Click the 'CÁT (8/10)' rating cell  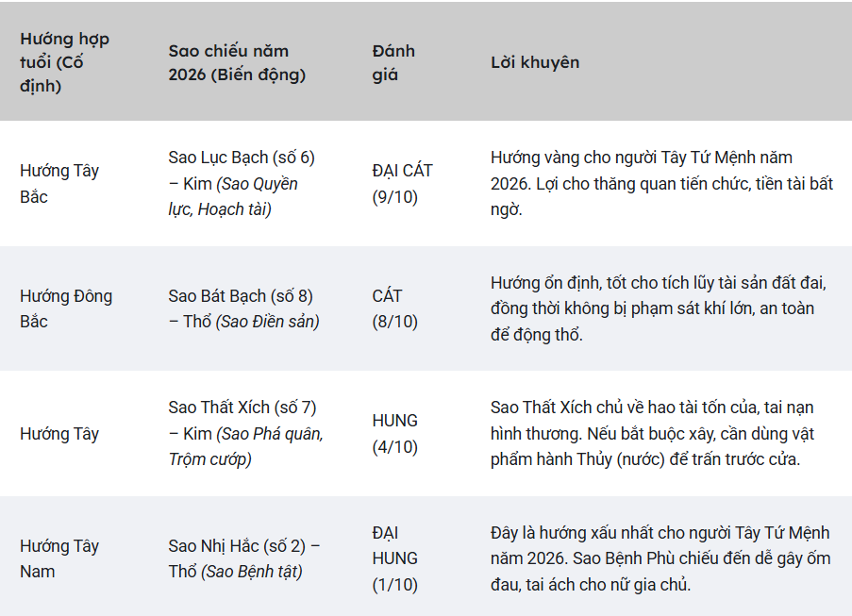394,308
